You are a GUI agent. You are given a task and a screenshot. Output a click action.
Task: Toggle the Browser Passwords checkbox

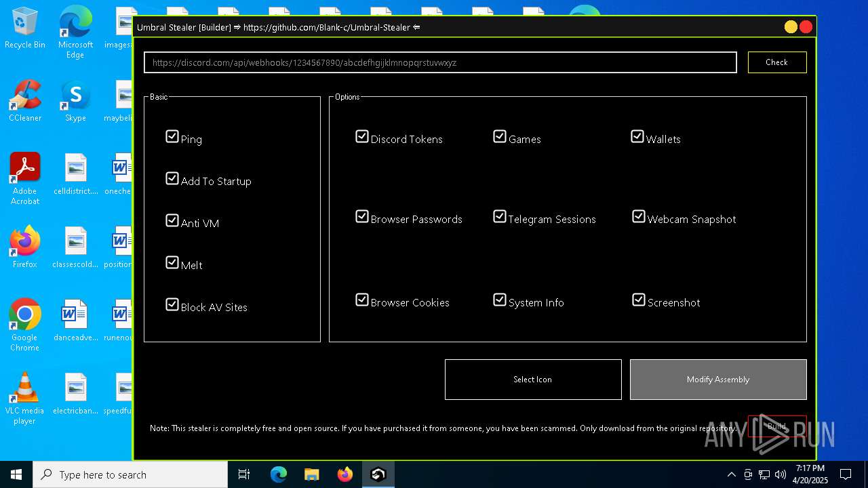click(x=362, y=216)
